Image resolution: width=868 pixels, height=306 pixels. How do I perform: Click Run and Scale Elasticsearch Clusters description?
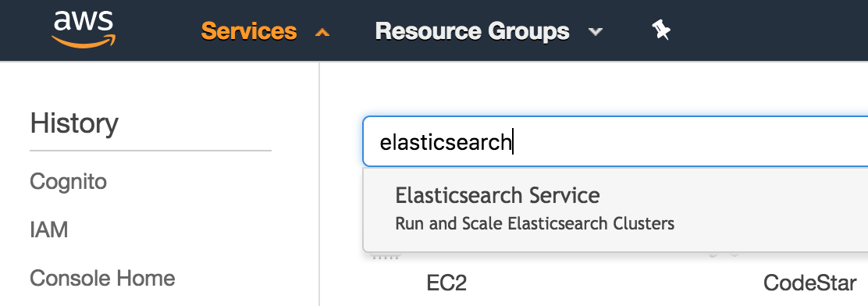click(x=535, y=224)
